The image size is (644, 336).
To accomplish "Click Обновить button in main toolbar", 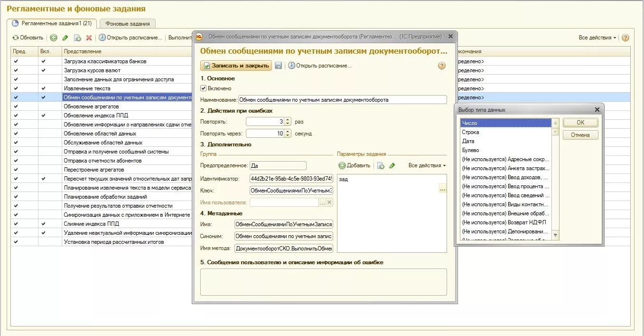I will tap(28, 38).
